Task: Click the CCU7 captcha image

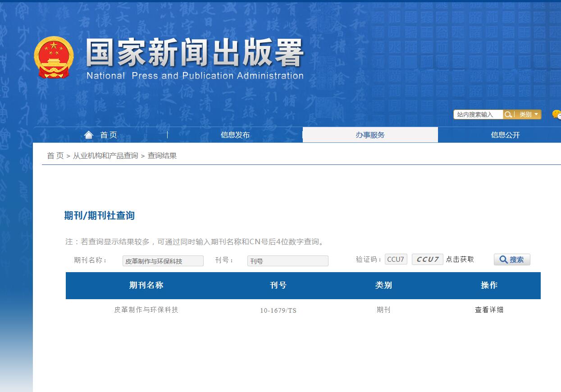Action: (x=427, y=259)
